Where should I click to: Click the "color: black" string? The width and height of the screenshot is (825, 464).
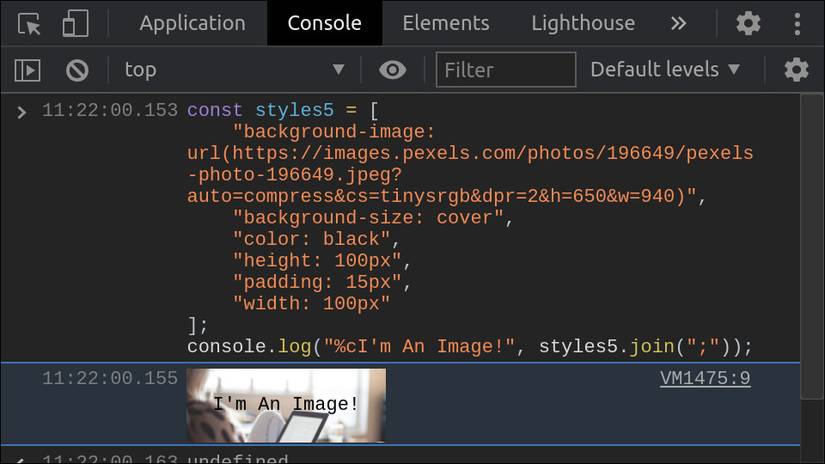311,239
